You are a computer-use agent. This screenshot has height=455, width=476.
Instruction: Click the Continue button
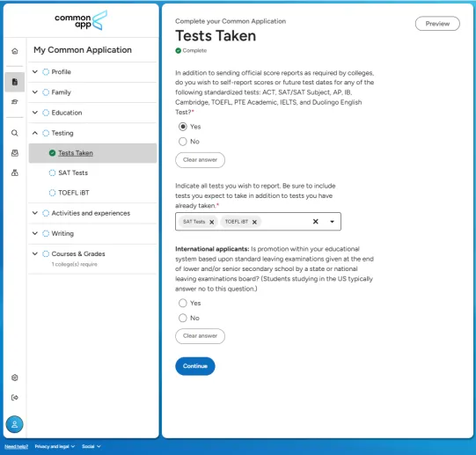195,366
